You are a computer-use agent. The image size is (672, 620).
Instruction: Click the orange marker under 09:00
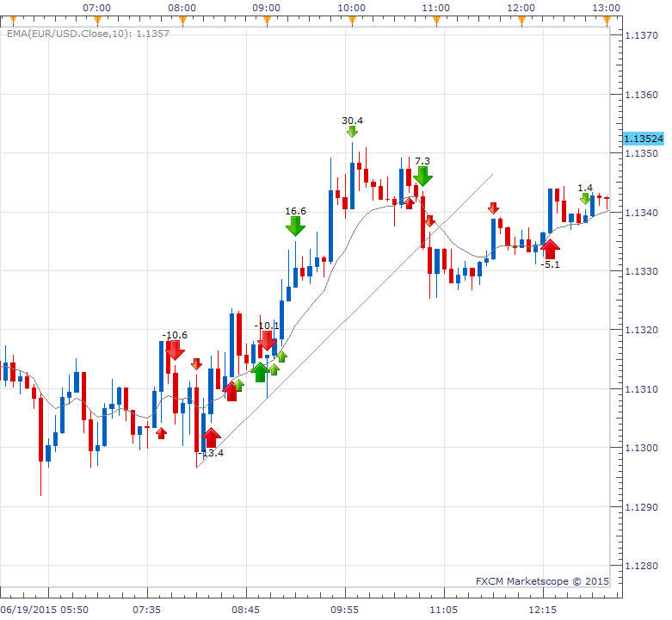tap(267, 20)
